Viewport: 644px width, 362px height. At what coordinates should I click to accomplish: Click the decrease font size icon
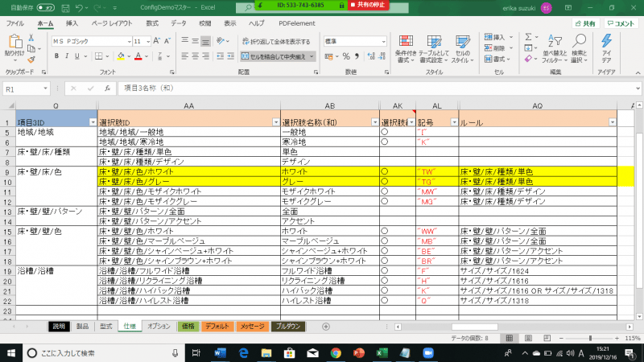point(167,41)
